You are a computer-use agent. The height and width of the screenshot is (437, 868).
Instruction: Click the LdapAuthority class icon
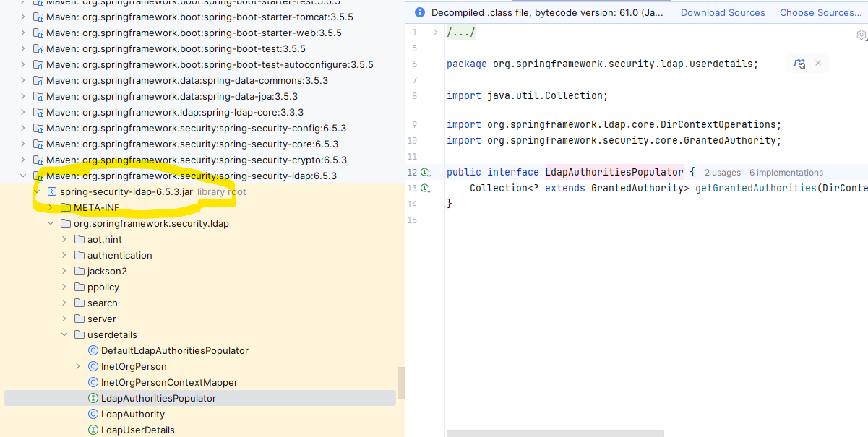tap(93, 415)
